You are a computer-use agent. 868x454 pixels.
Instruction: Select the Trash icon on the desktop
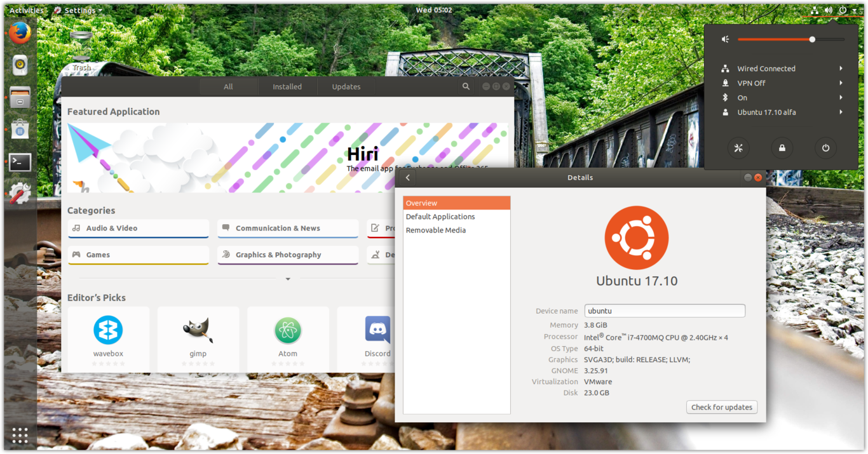81,51
